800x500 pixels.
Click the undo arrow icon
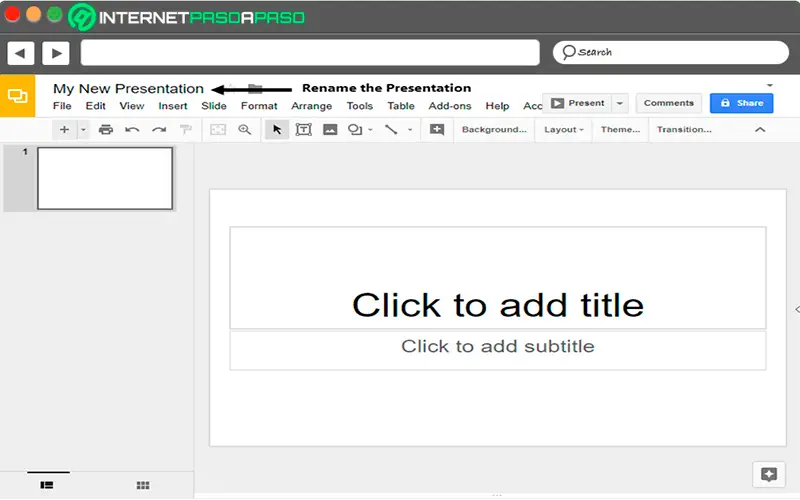[132, 130]
